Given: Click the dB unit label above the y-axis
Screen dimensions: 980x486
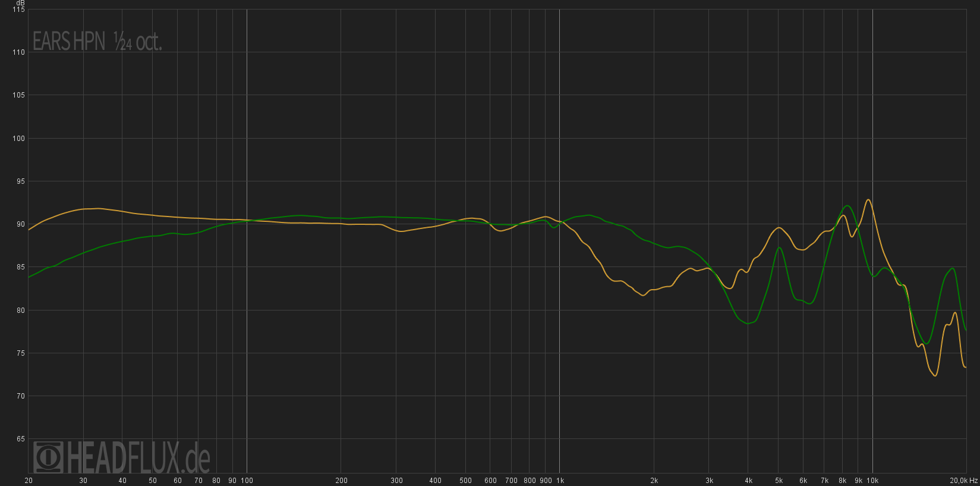Looking at the screenshot, I should [21, 3].
